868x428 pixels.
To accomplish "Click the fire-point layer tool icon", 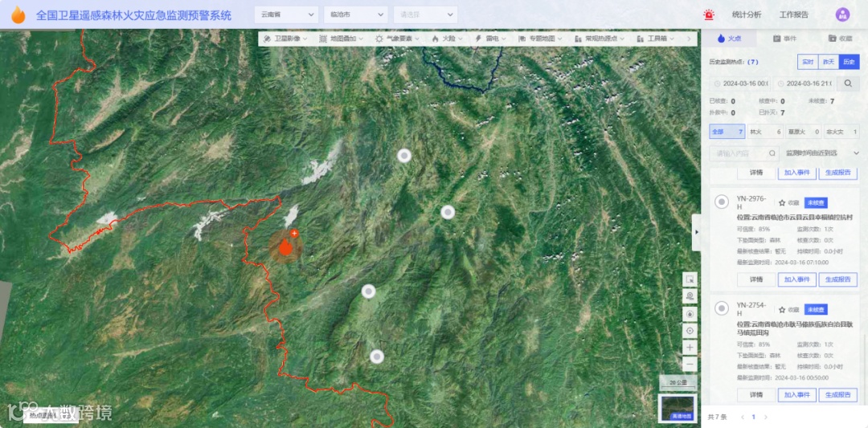I will point(690,313).
